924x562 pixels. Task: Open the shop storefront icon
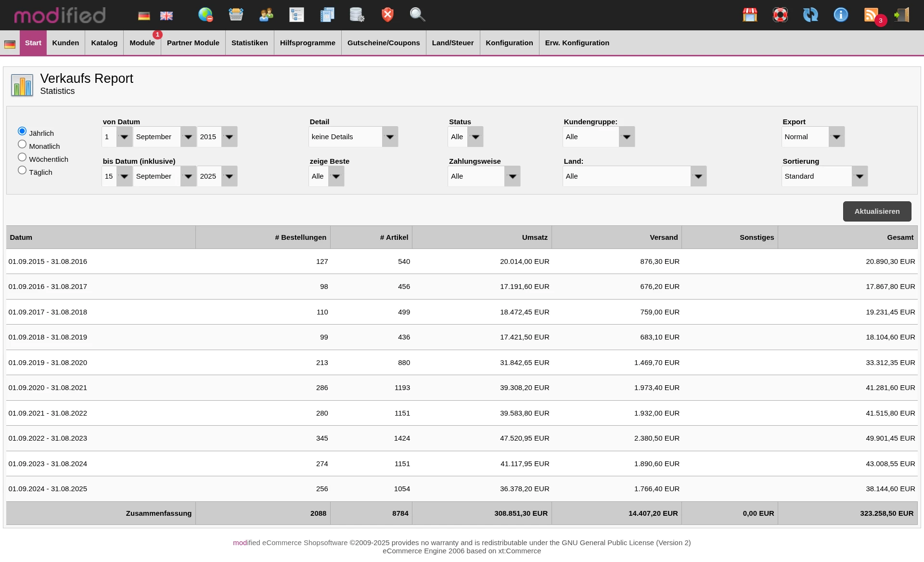pos(750,14)
